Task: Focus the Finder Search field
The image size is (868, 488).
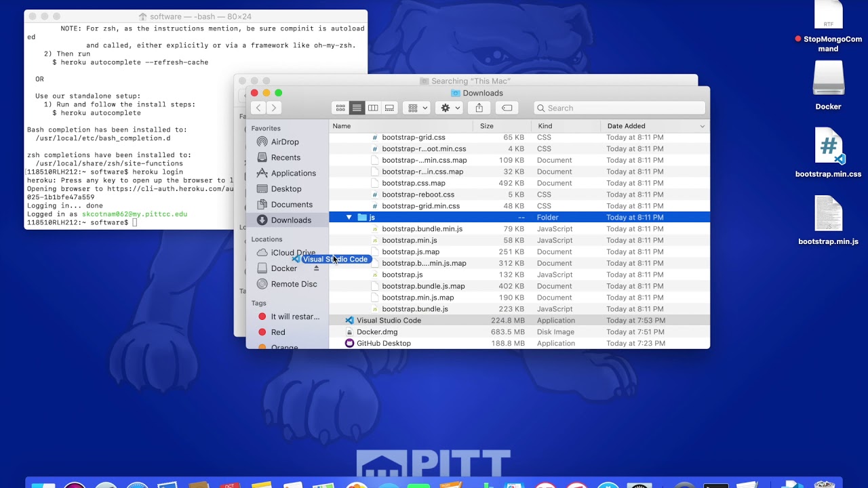Action: [619, 108]
